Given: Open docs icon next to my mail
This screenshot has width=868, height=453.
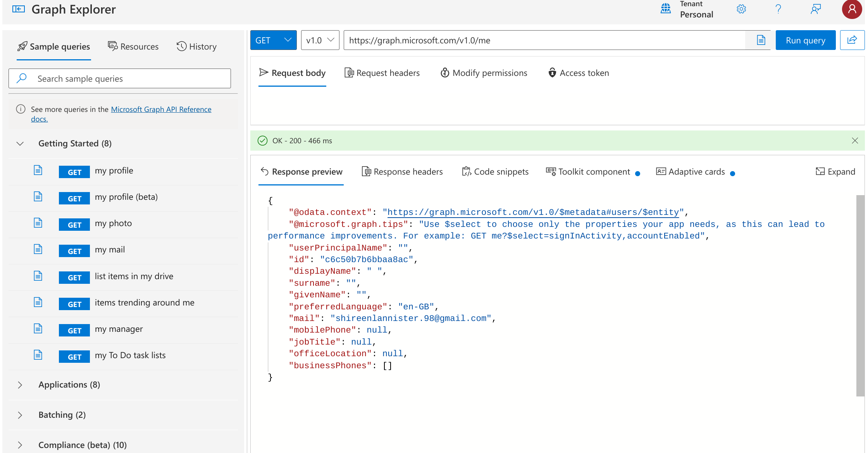Looking at the screenshot, I should pos(38,249).
